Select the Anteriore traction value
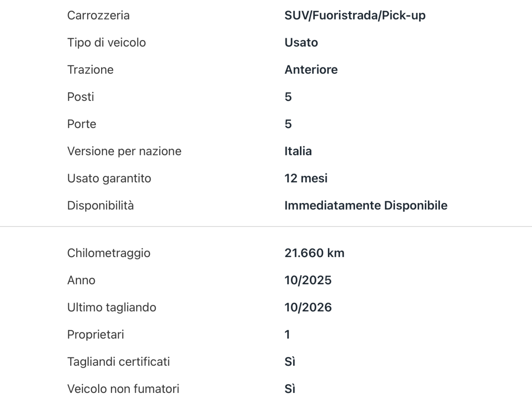Viewport: 532px width, 399px height. [x=311, y=70]
